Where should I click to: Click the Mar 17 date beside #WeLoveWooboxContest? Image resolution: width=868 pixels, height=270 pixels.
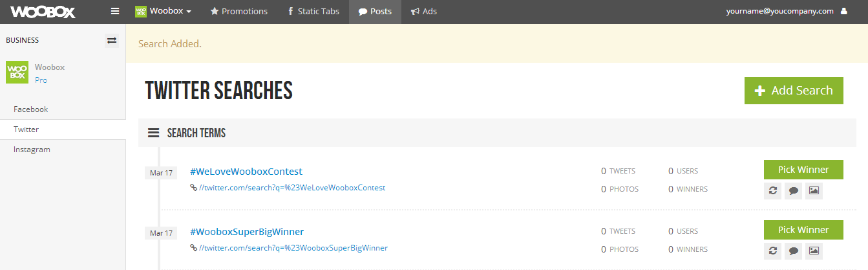161,173
